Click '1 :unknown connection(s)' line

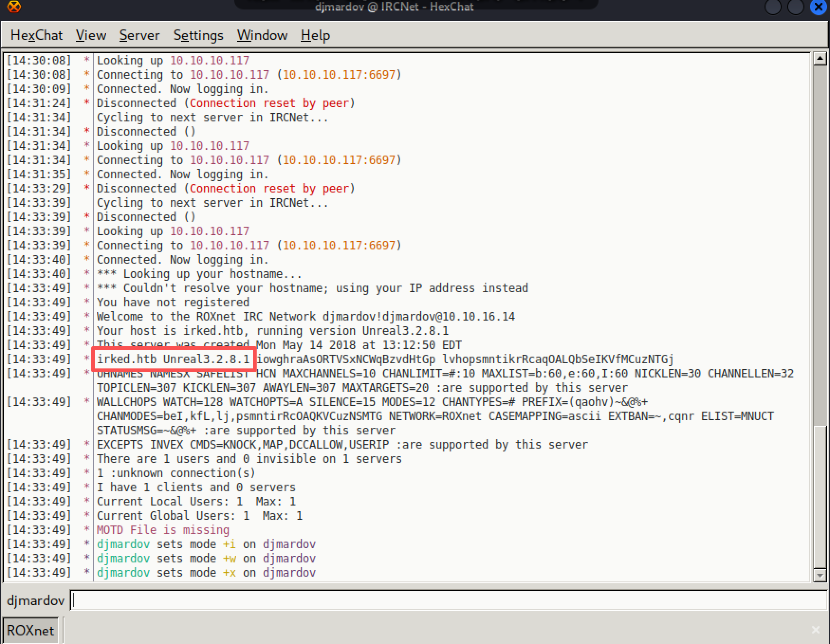point(176,473)
